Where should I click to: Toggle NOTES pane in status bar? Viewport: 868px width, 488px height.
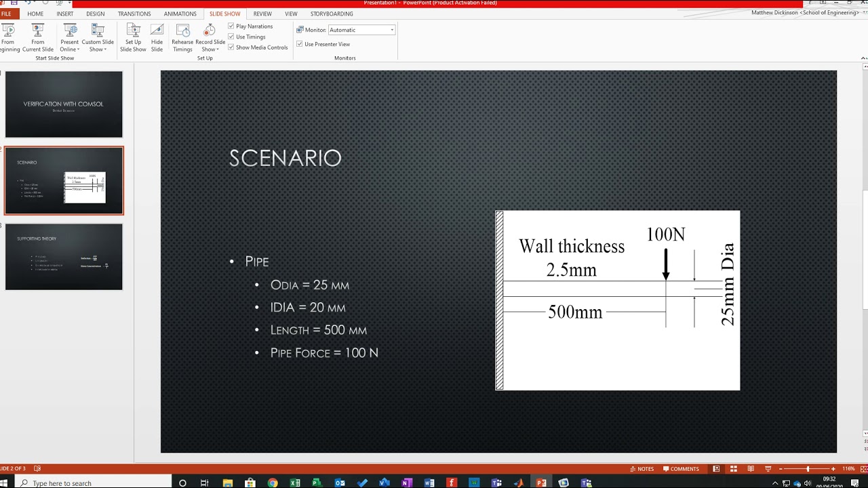click(x=642, y=468)
